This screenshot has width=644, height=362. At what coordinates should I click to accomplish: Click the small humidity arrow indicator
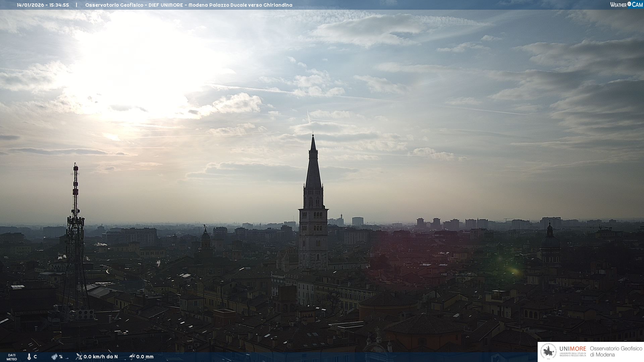67,358
